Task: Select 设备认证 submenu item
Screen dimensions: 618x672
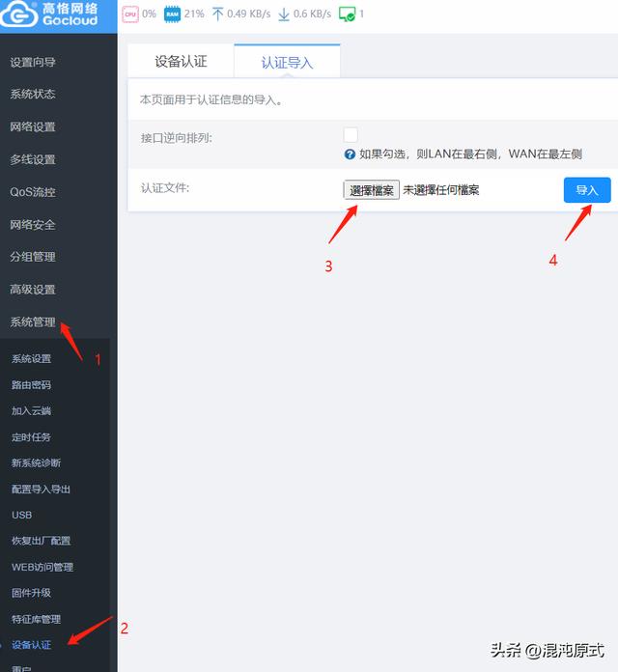Action: click(31, 645)
